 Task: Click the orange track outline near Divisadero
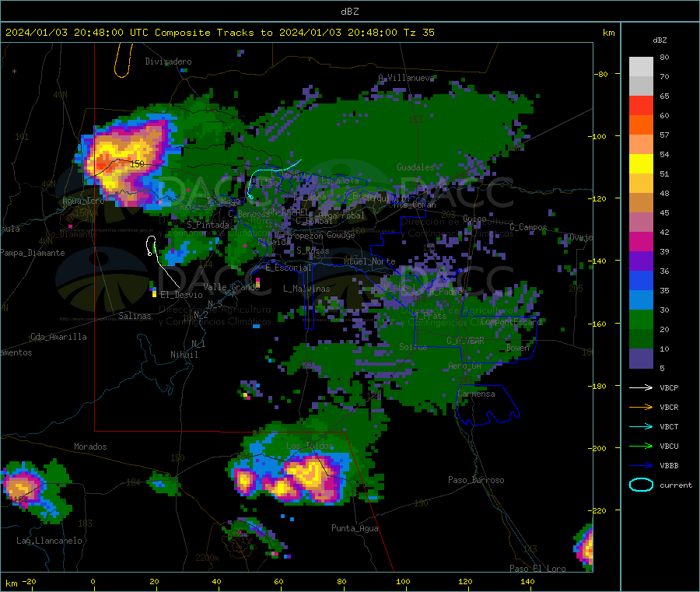124,60
